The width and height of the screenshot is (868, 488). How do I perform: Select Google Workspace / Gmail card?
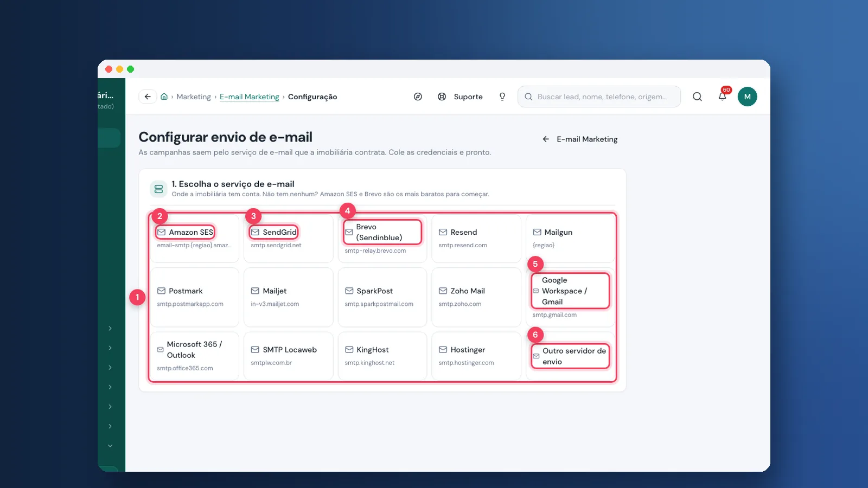pyautogui.click(x=570, y=297)
